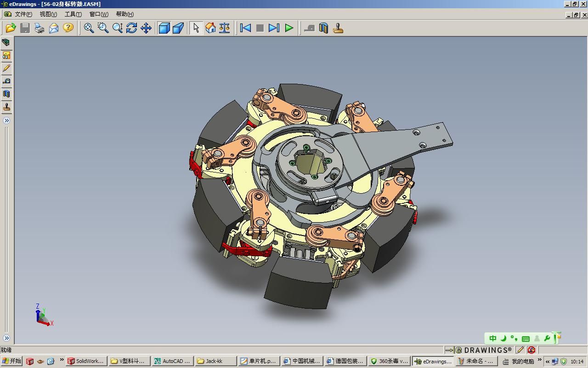Image resolution: width=588 pixels, height=368 pixels.
Task: Open the 工具(T) menu
Action: [73, 14]
